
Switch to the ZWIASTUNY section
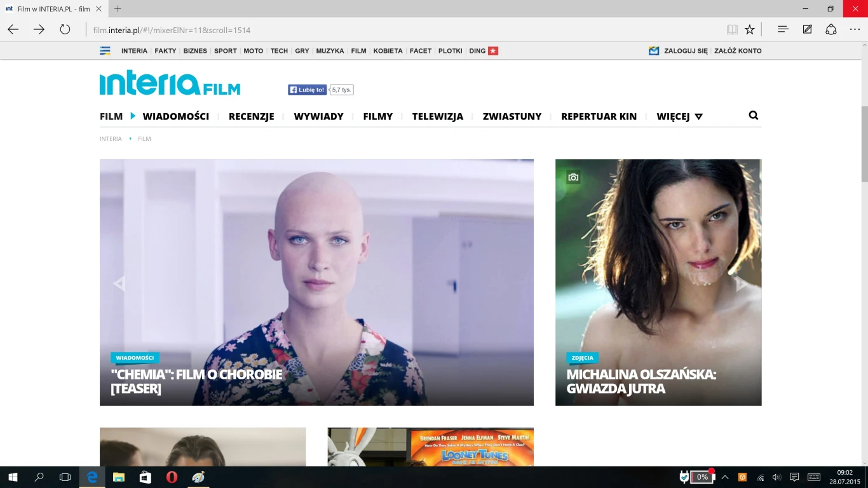click(x=512, y=116)
